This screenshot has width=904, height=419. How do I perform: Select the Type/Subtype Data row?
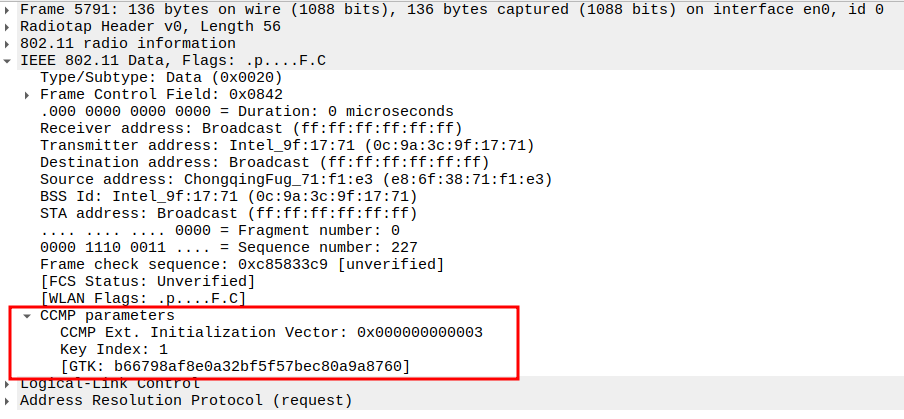tap(160, 77)
